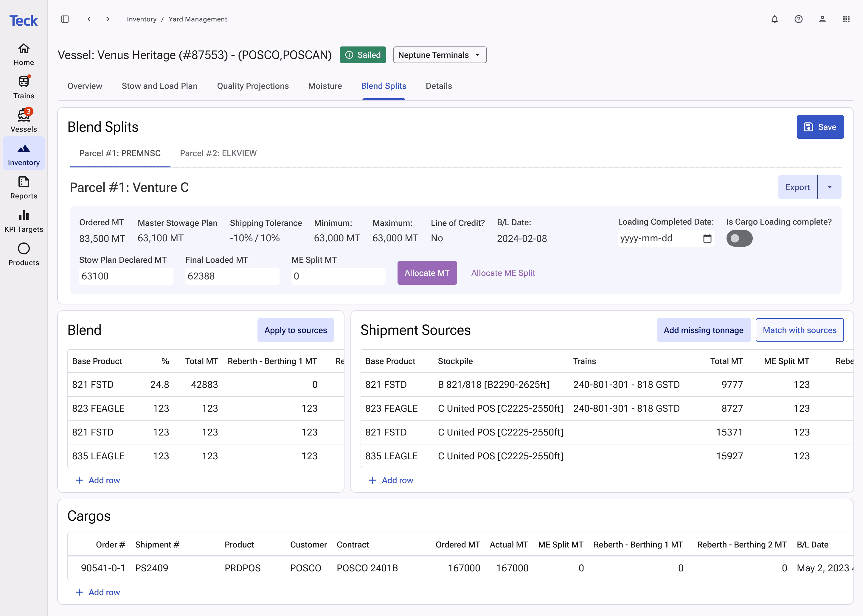Click the Allocate MT button
Viewport: 863px width, 616px height.
coord(427,273)
